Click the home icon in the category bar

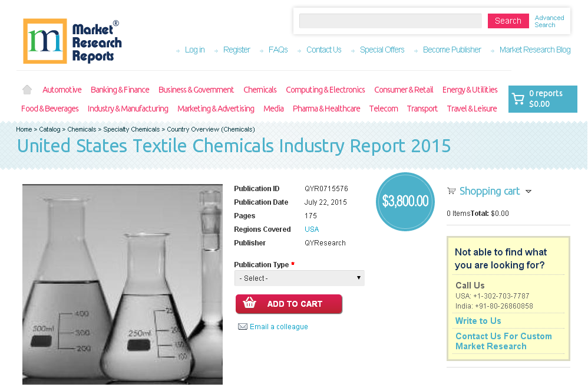[x=27, y=89]
